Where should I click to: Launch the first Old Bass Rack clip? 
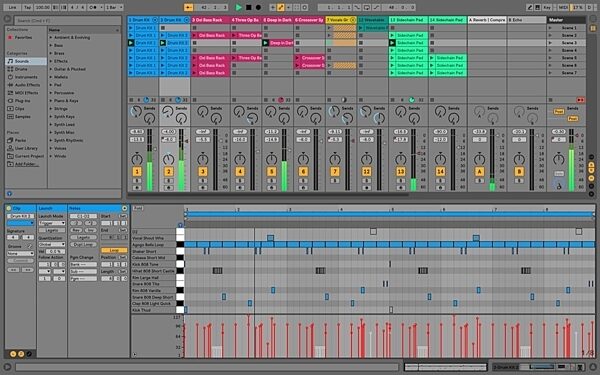pyautogui.click(x=195, y=35)
